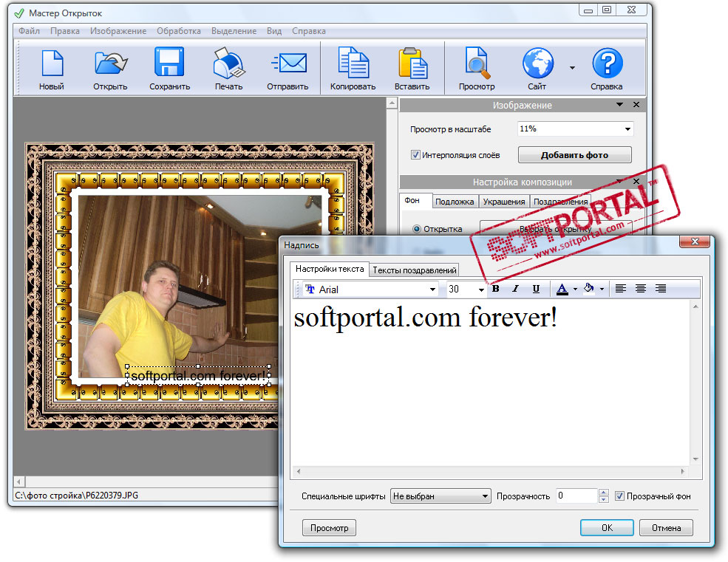This screenshot has height=562, width=728.
Task: Open the font color dropdown arrow
Action: point(575,289)
